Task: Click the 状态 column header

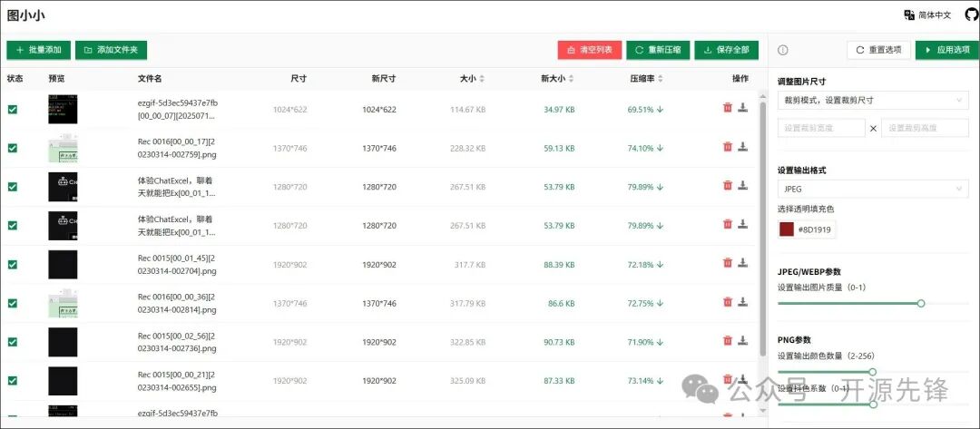Action: [15, 79]
